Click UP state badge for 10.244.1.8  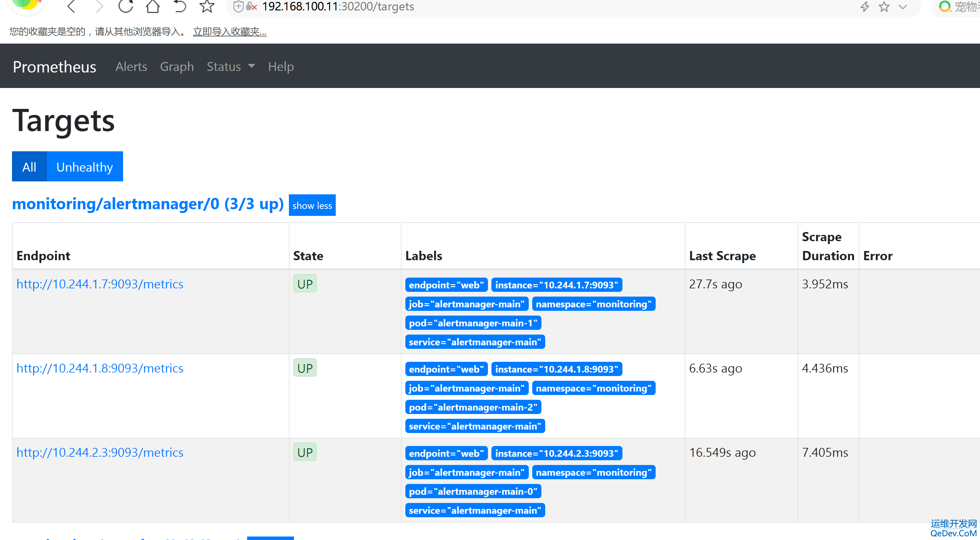coord(305,368)
